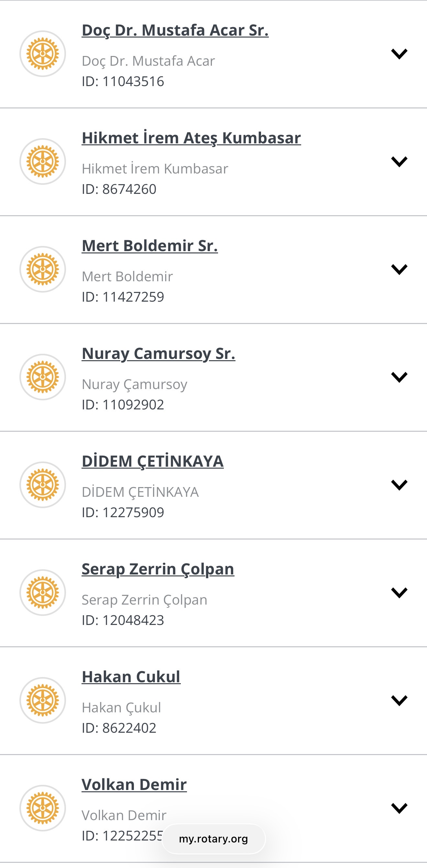Show details for Mert Boldemir Sr.
Image resolution: width=427 pixels, height=868 pixels.
coord(399,269)
